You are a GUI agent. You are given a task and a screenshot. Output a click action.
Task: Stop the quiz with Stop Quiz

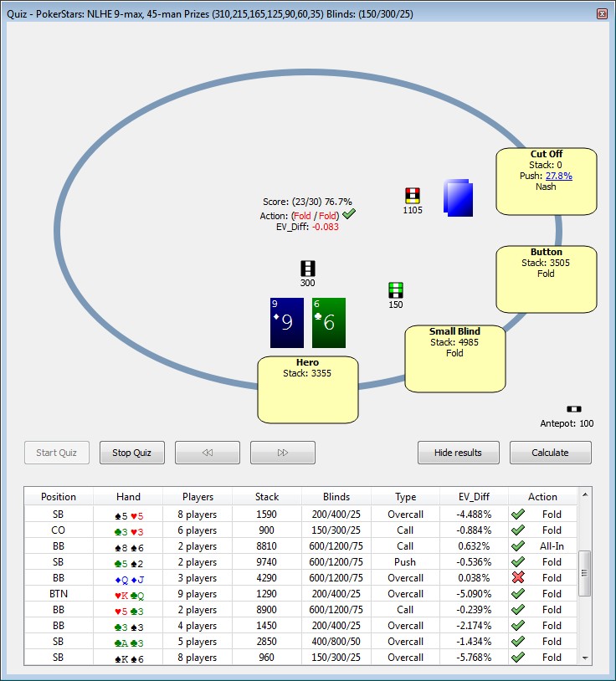[x=131, y=453]
